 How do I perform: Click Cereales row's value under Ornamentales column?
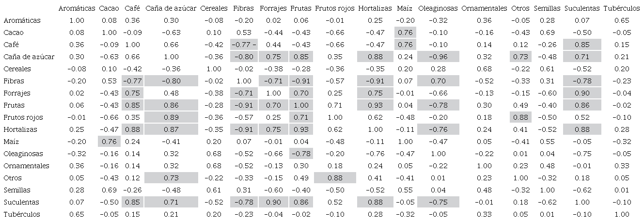484,69
